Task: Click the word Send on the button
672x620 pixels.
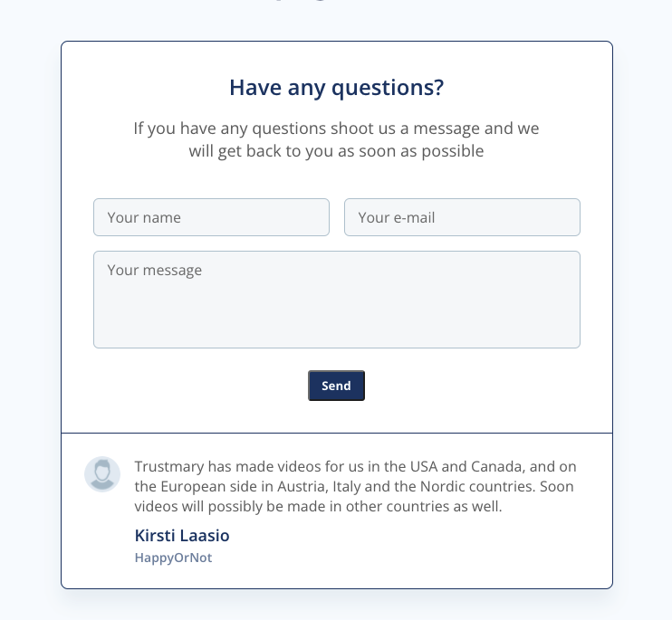Action: 336,386
